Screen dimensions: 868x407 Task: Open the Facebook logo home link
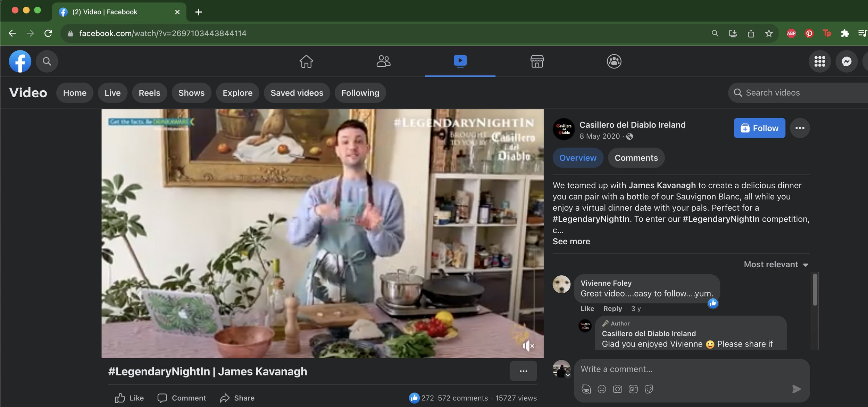pos(20,62)
